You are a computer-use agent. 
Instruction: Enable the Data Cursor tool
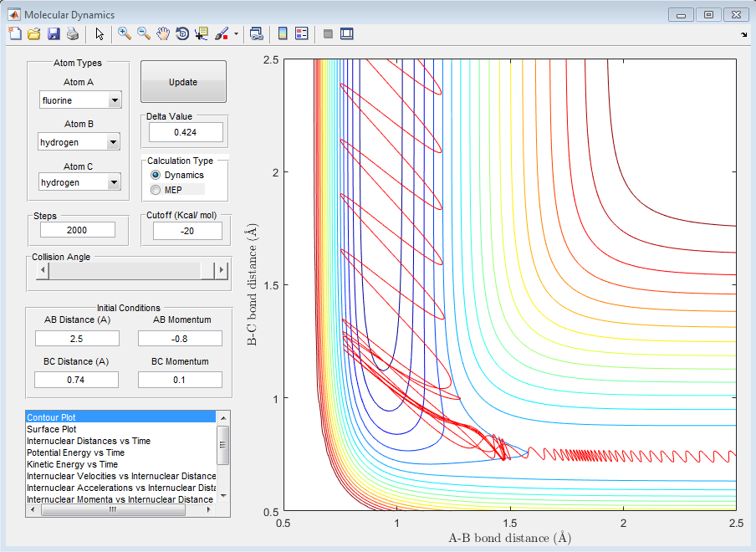click(x=202, y=33)
